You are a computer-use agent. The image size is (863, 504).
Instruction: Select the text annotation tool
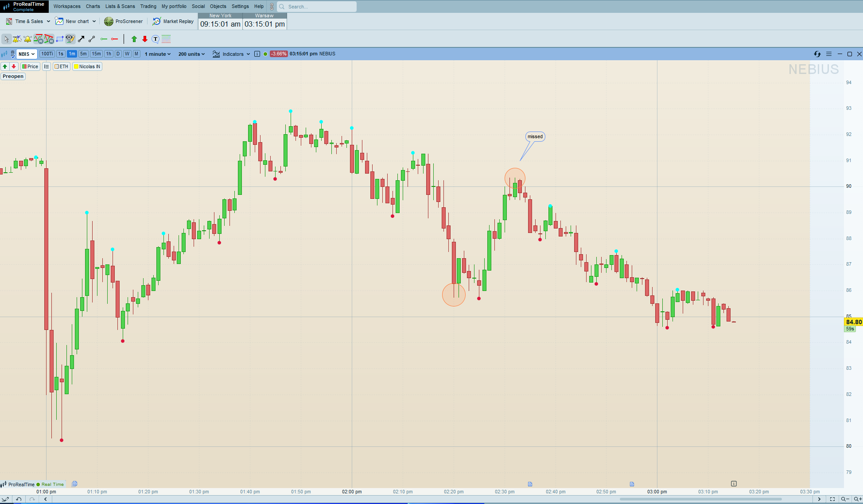tap(155, 39)
